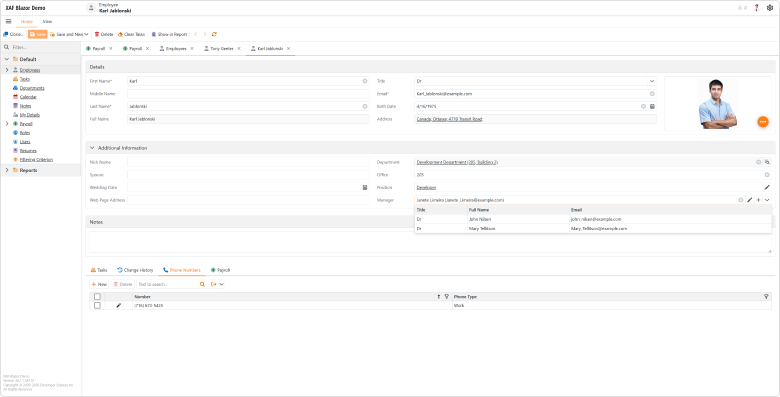This screenshot has height=397, width=780.
Task: Expand the Employees tree node
Action: pyautogui.click(x=7, y=70)
